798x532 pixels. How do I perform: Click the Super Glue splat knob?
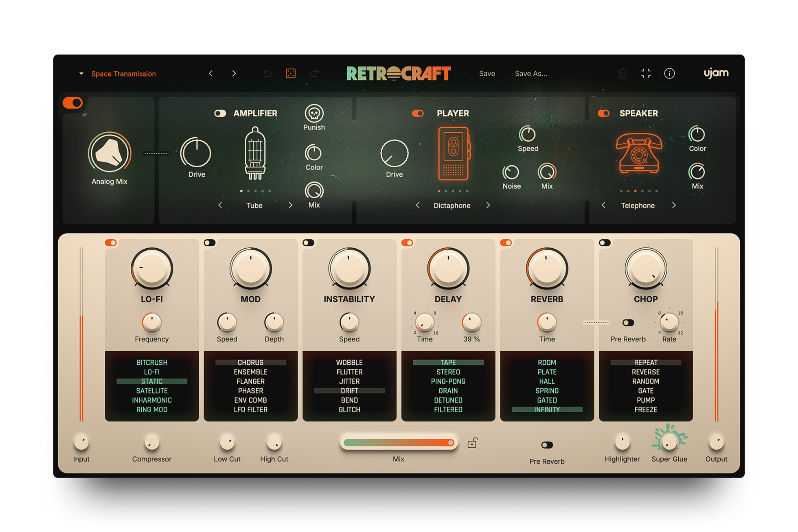point(669,441)
